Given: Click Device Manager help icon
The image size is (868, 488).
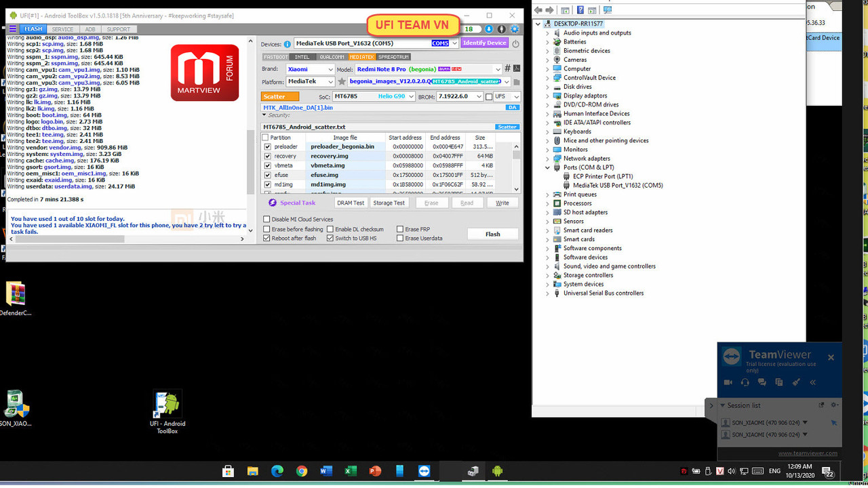Looking at the screenshot, I should point(580,10).
